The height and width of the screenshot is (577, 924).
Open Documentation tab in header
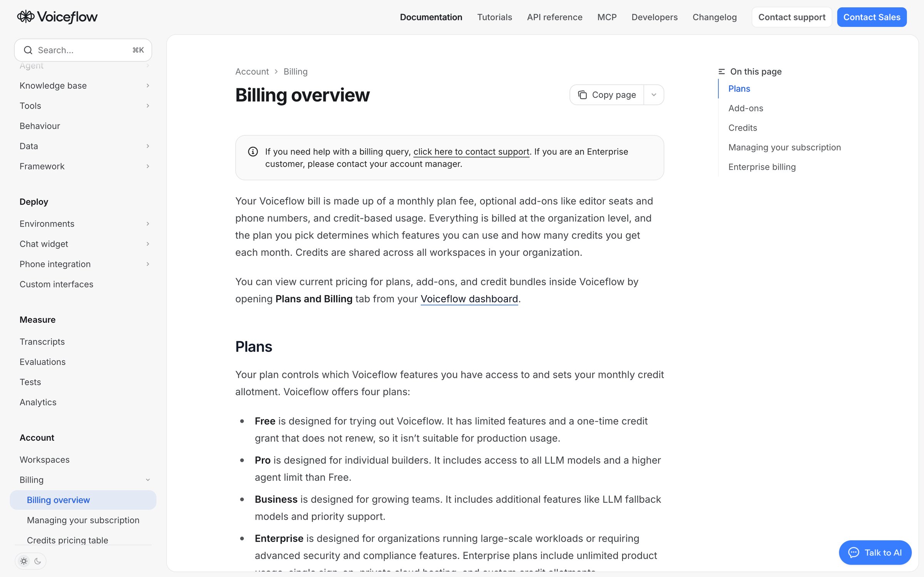[431, 17]
